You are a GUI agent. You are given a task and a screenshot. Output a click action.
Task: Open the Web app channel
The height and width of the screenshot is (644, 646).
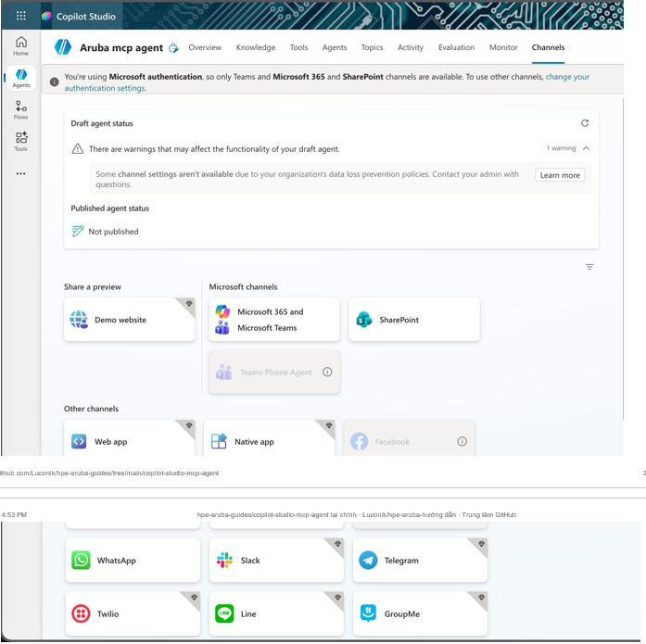(x=130, y=438)
